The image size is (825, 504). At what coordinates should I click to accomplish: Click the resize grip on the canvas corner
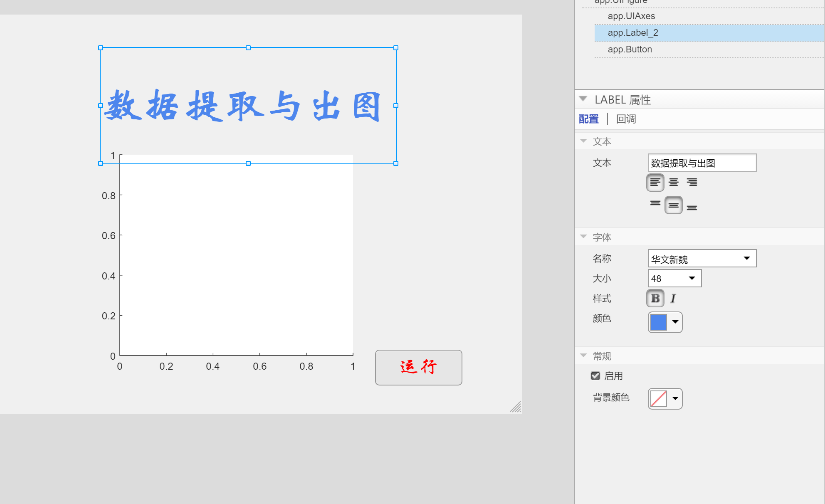click(x=516, y=407)
